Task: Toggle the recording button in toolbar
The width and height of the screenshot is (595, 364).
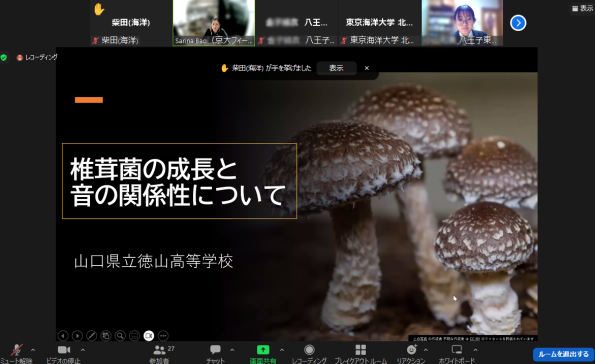Action: (x=309, y=350)
